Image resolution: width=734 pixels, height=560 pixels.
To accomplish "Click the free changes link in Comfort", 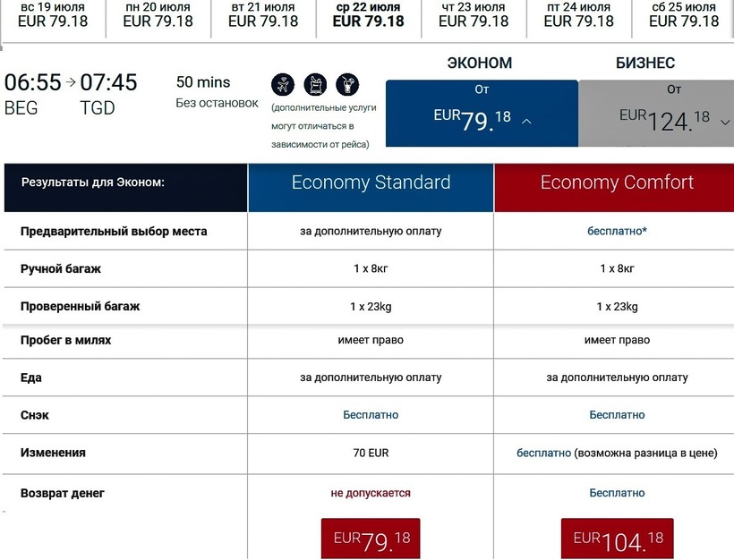I will coord(543,453).
